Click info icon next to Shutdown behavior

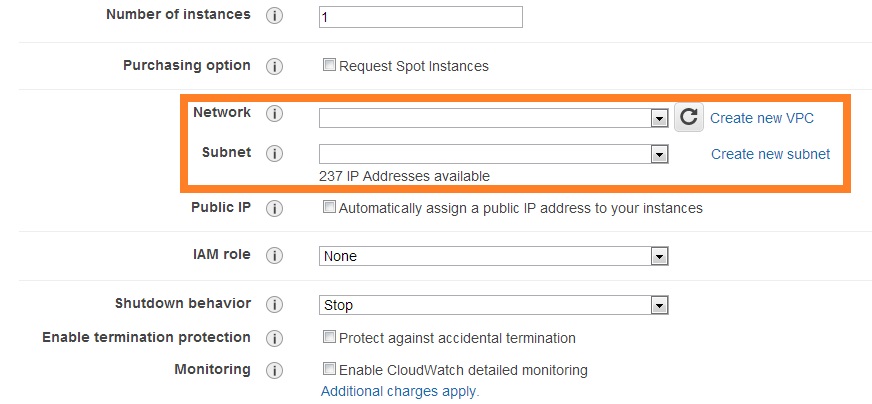tap(274, 305)
